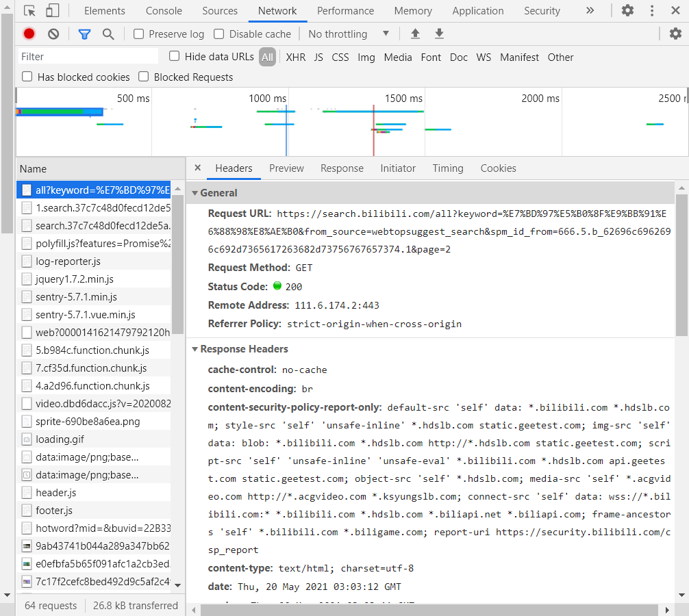Filter requests by Media
The width and height of the screenshot is (689, 616).
tap(398, 57)
